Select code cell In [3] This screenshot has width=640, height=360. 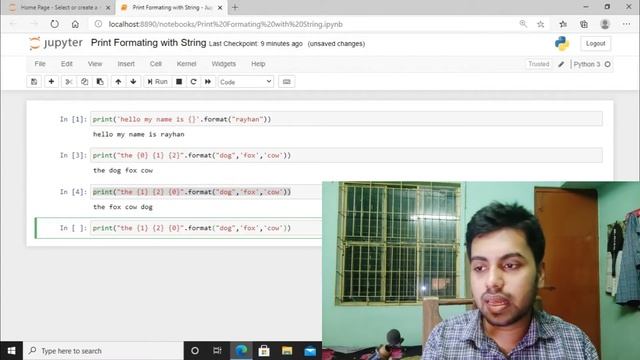tap(346, 155)
